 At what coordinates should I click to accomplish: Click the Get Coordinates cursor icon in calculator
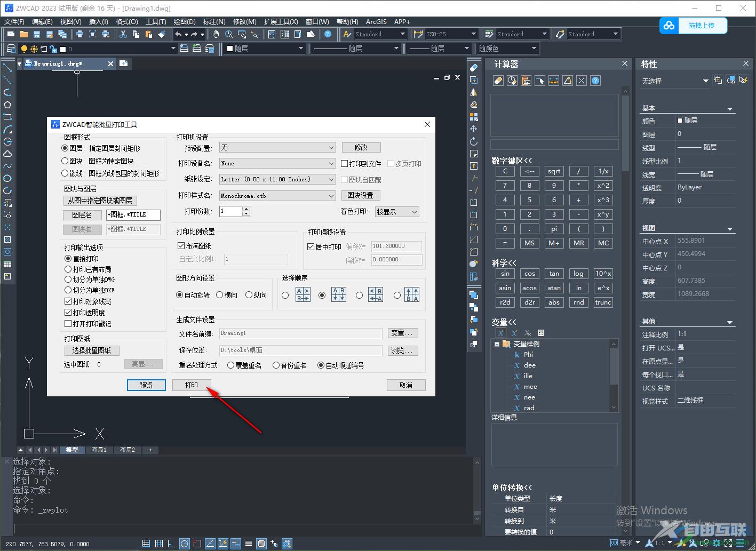540,81
